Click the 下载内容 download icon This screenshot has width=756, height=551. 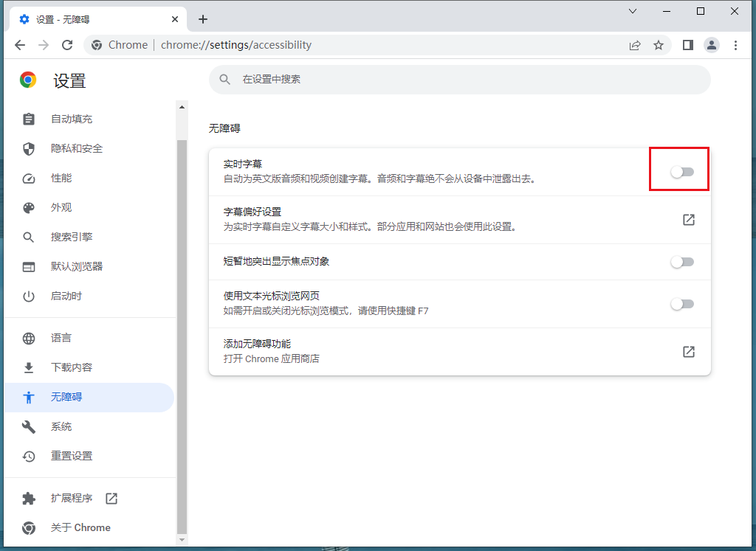point(29,367)
